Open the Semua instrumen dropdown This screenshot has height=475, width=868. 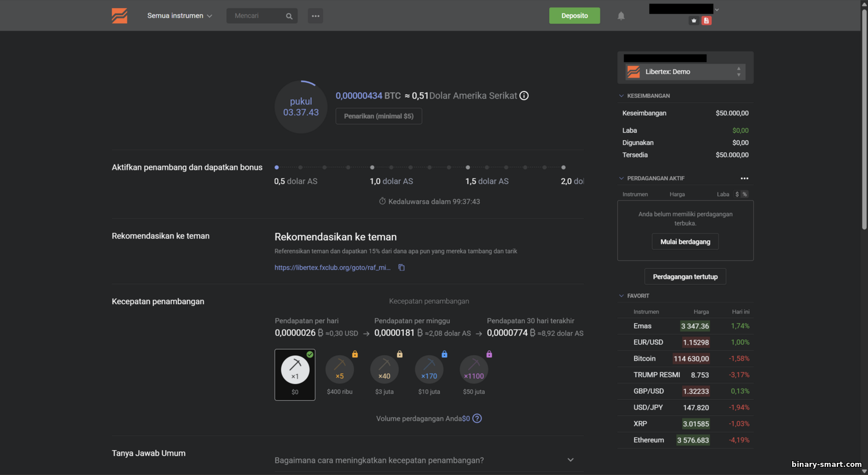click(179, 16)
